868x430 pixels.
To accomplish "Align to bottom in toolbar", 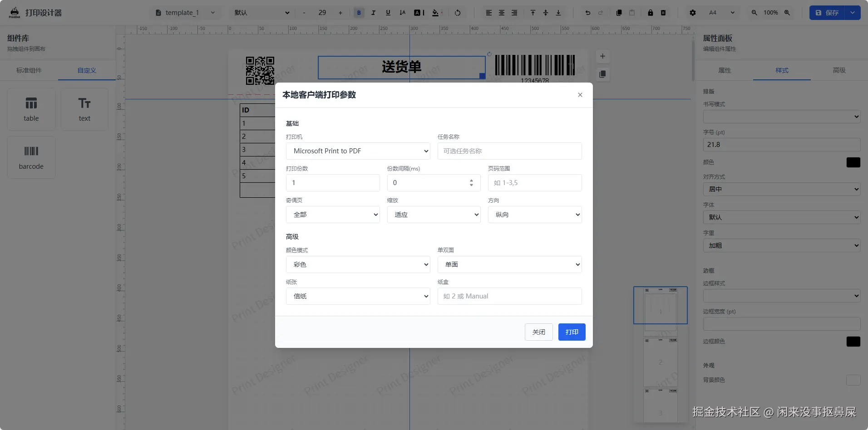I will (558, 13).
